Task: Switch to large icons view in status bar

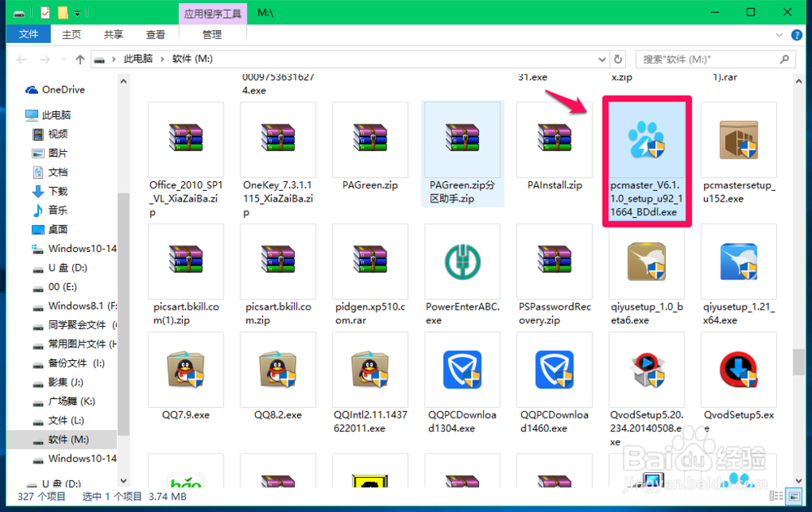Action: [x=794, y=497]
